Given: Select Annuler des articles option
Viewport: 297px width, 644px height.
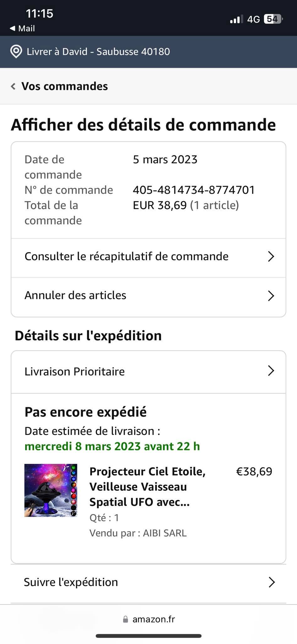Looking at the screenshot, I should click(75, 296).
